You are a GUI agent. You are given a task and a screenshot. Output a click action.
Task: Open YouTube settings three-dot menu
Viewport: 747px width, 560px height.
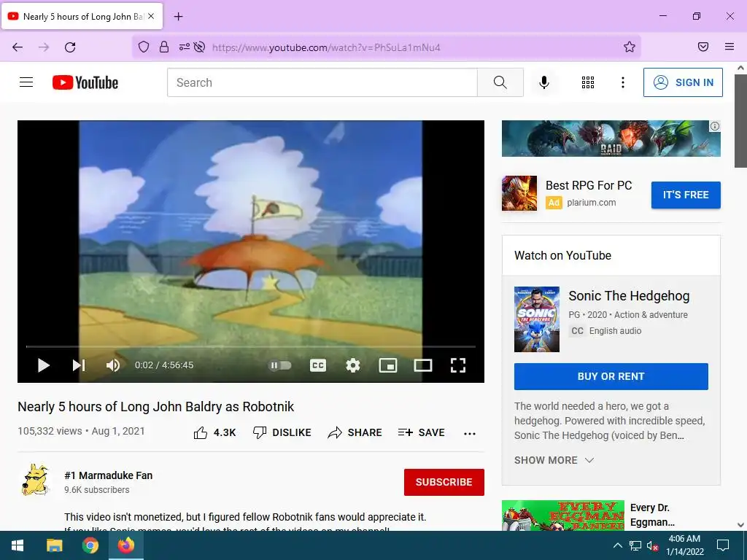click(x=623, y=82)
